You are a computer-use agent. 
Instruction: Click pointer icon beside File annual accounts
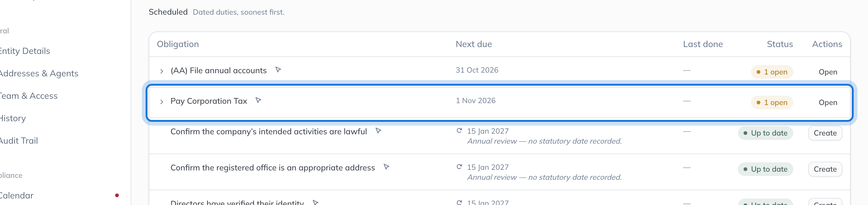(278, 70)
